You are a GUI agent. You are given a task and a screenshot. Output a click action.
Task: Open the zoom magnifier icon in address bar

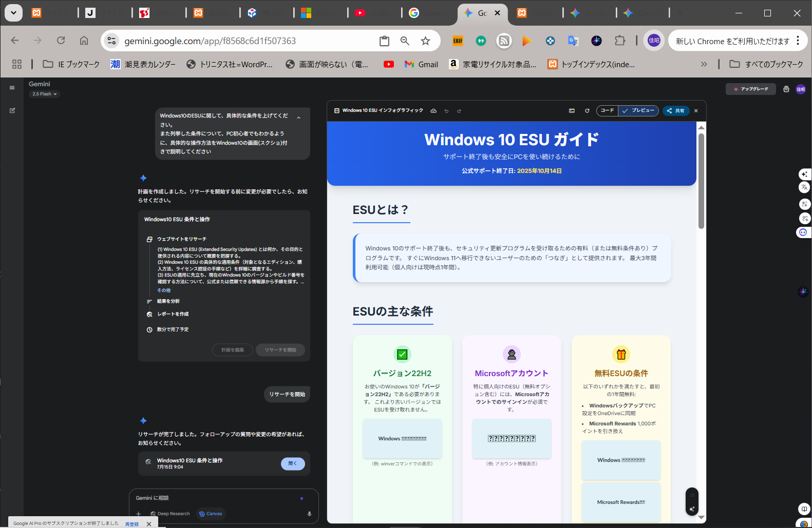click(405, 41)
